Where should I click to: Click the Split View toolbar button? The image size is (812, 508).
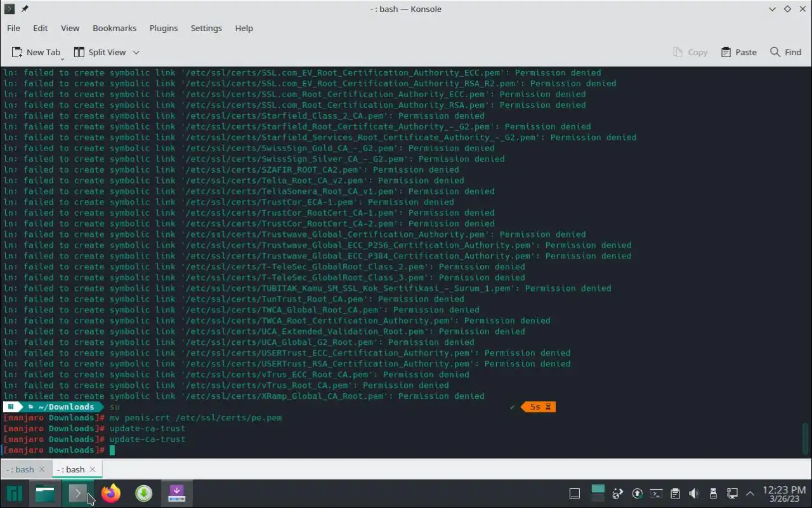point(100,52)
